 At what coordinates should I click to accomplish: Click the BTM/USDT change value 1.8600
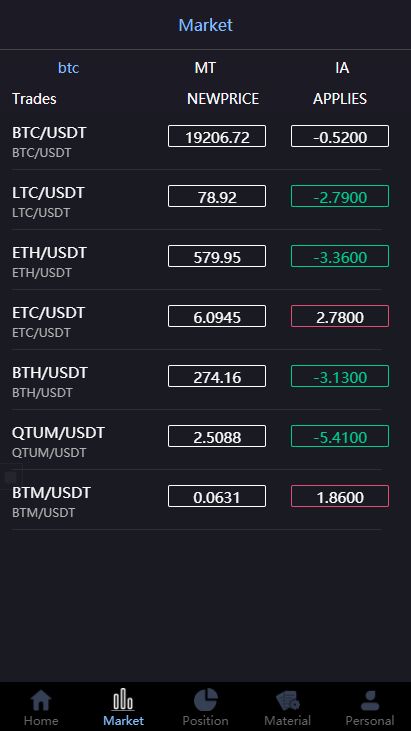coord(340,496)
